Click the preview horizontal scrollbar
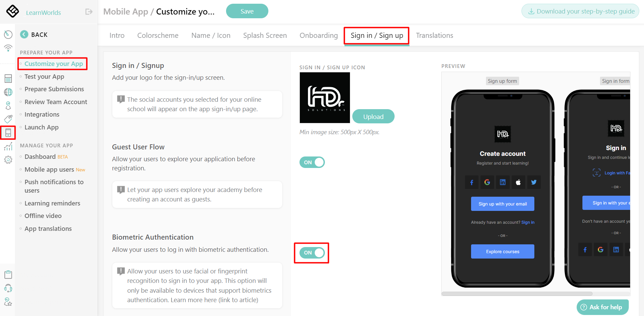Viewport: 644px width, 316px height. (517, 294)
